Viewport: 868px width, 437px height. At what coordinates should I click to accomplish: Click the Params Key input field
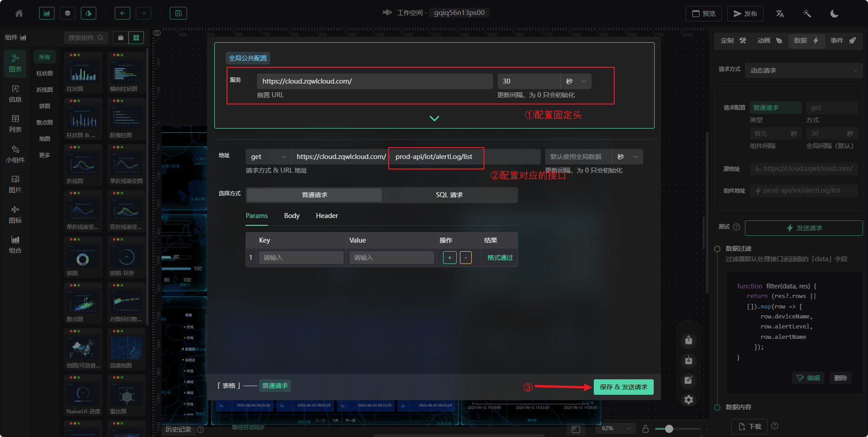coord(301,258)
